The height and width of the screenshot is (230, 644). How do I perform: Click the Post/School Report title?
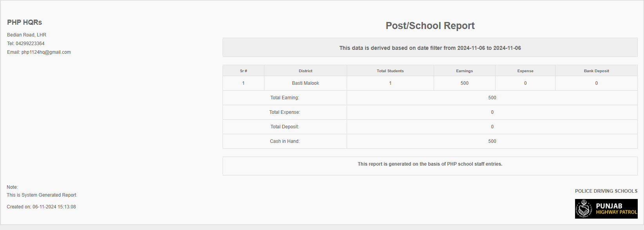(430, 26)
